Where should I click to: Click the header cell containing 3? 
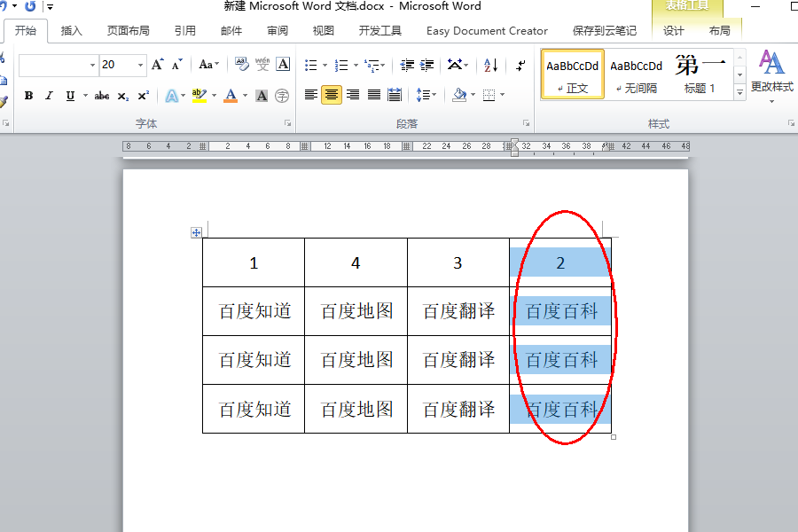(458, 262)
